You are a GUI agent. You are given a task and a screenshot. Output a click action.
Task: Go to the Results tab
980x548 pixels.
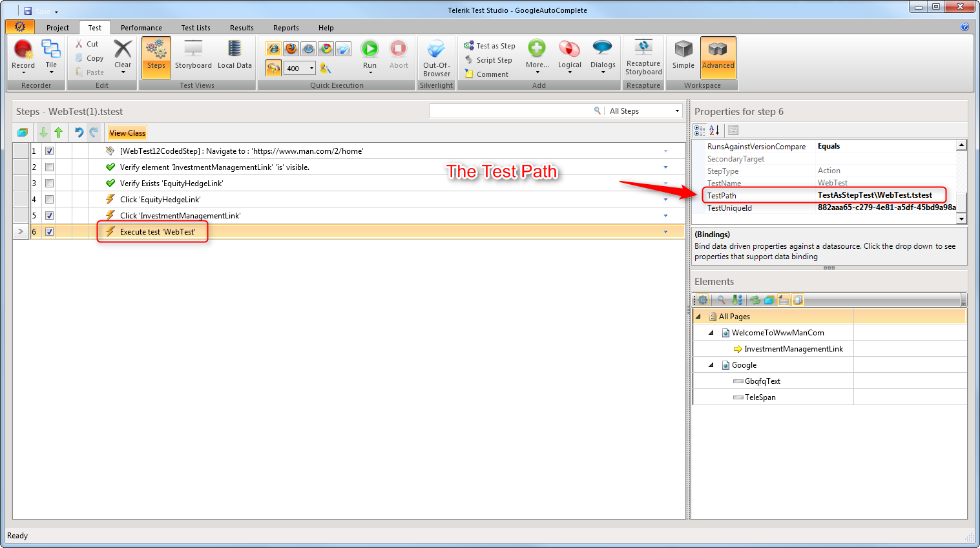[242, 28]
